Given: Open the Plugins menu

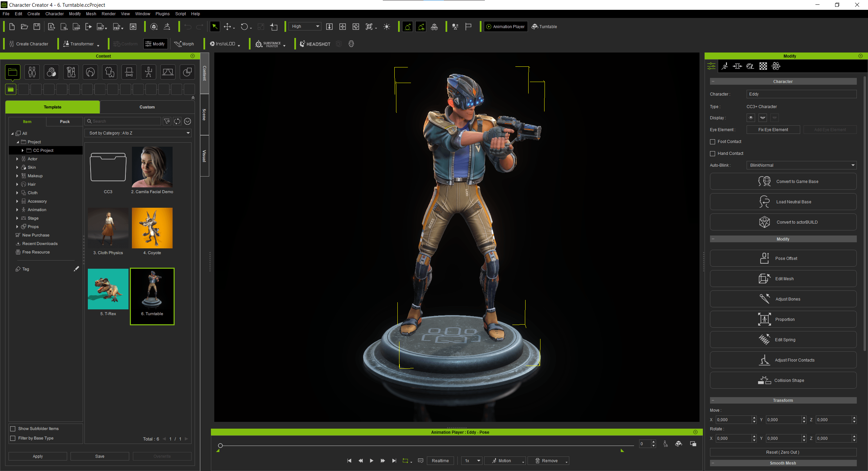Looking at the screenshot, I should pos(162,14).
